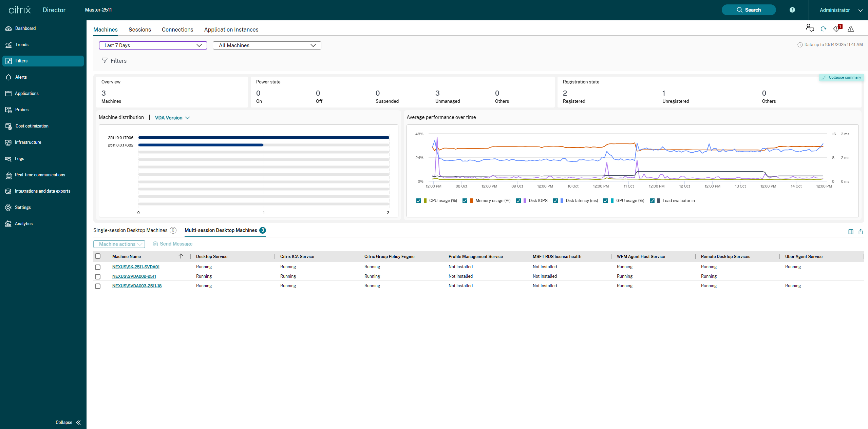Switch to the Sessions tab
868x429 pixels.
click(140, 30)
